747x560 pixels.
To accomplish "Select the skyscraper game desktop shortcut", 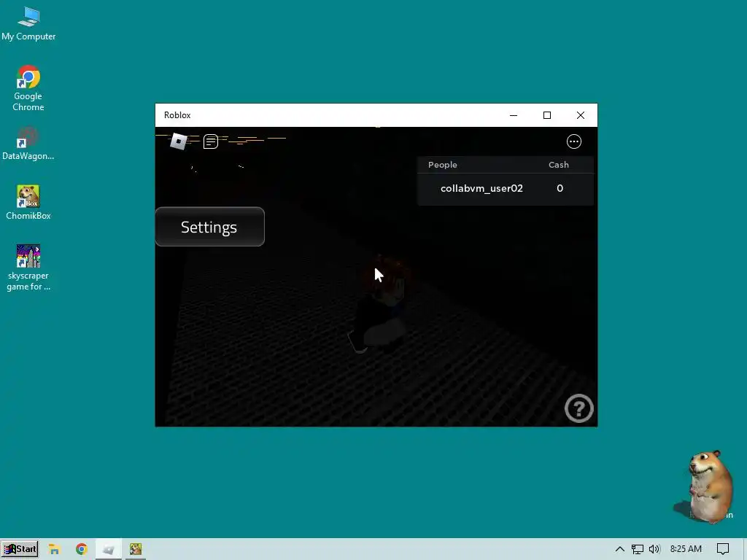I will pyautogui.click(x=28, y=268).
